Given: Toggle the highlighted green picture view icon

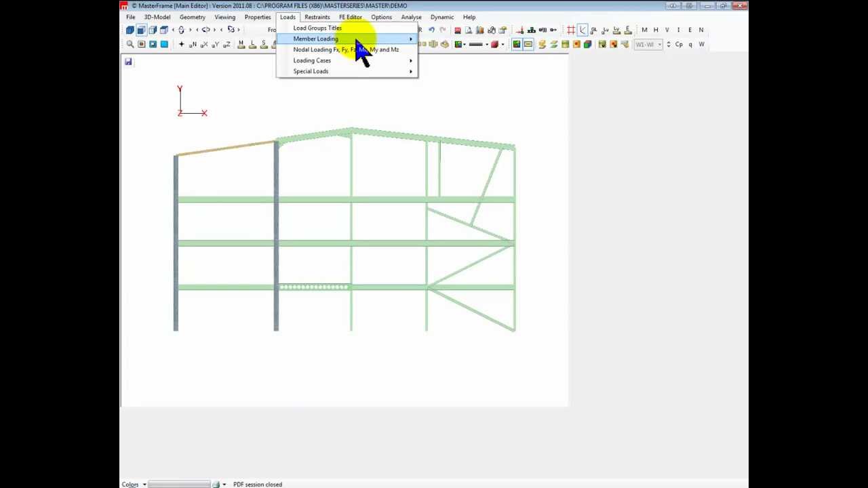Looking at the screenshot, I should point(516,44).
